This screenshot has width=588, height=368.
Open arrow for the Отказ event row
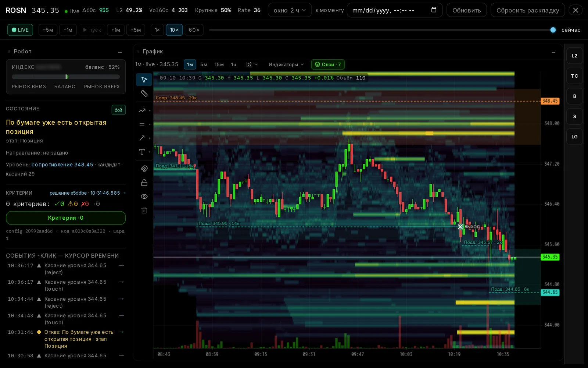coord(122,332)
